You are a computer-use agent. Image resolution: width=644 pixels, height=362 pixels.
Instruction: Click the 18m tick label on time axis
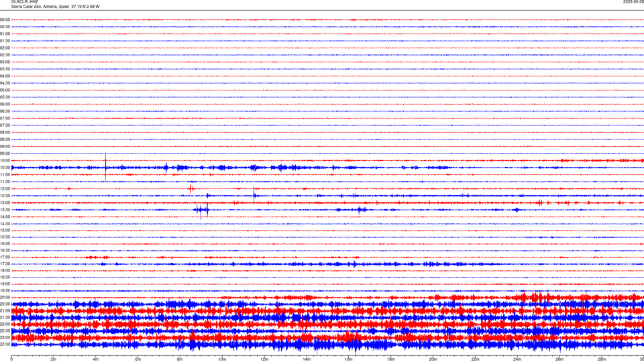[x=390, y=359]
